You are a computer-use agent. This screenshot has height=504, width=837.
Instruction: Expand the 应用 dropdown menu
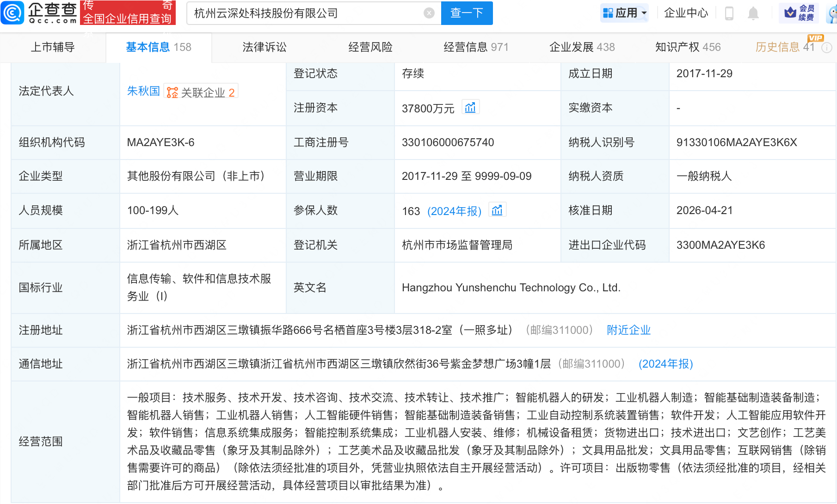[625, 13]
